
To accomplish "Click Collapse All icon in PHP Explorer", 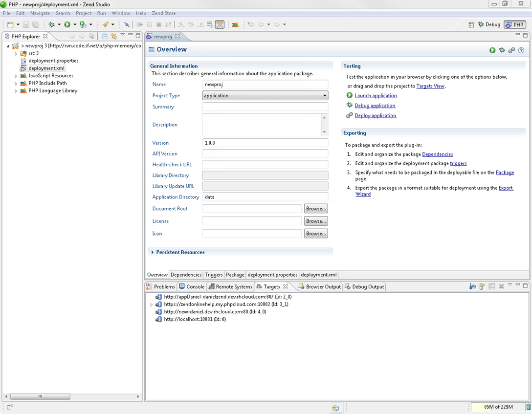I will 105,36.
